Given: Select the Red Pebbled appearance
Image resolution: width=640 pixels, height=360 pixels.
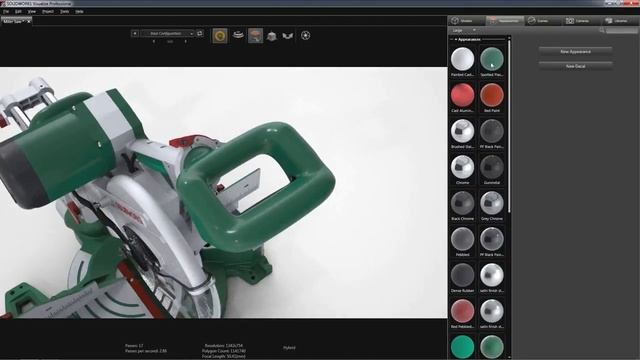Looking at the screenshot, I should (462, 311).
